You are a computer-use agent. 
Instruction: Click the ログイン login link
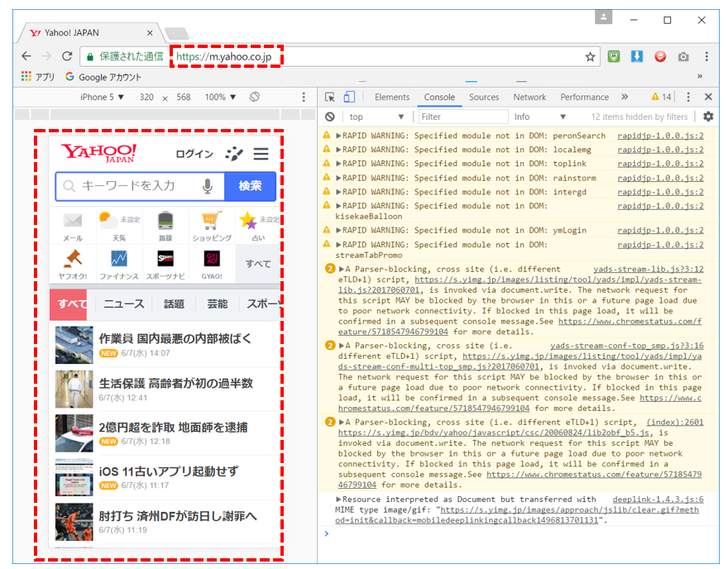pyautogui.click(x=194, y=154)
